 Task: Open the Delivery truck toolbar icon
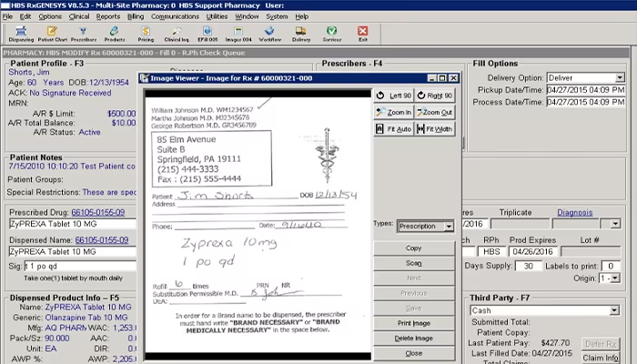(x=301, y=34)
